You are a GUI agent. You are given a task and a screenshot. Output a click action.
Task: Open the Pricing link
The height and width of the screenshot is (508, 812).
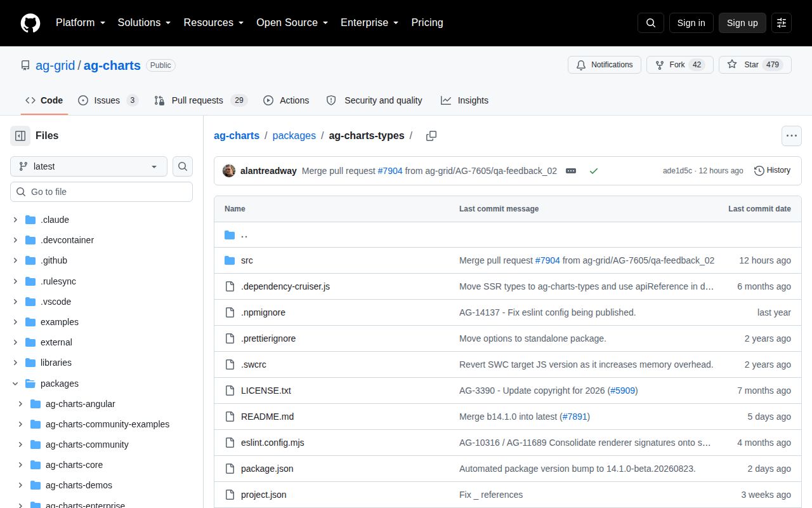(x=427, y=23)
